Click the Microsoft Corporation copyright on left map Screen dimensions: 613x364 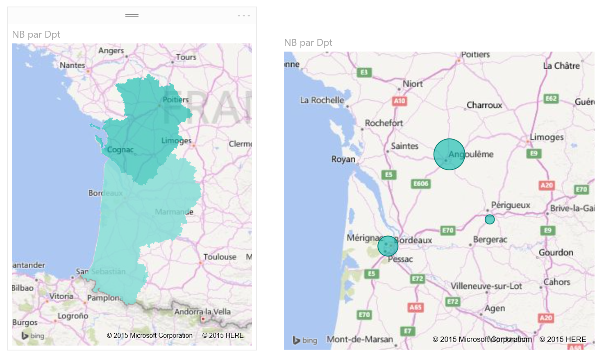click(150, 335)
